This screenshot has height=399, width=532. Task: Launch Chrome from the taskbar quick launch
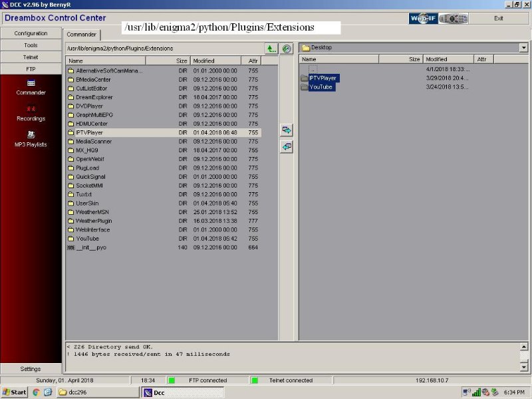pos(36,392)
